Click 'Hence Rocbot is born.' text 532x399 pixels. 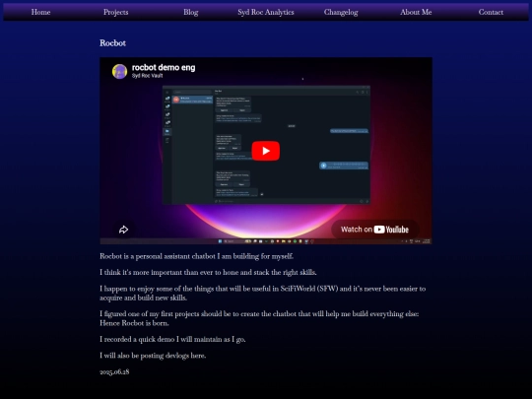click(x=134, y=323)
